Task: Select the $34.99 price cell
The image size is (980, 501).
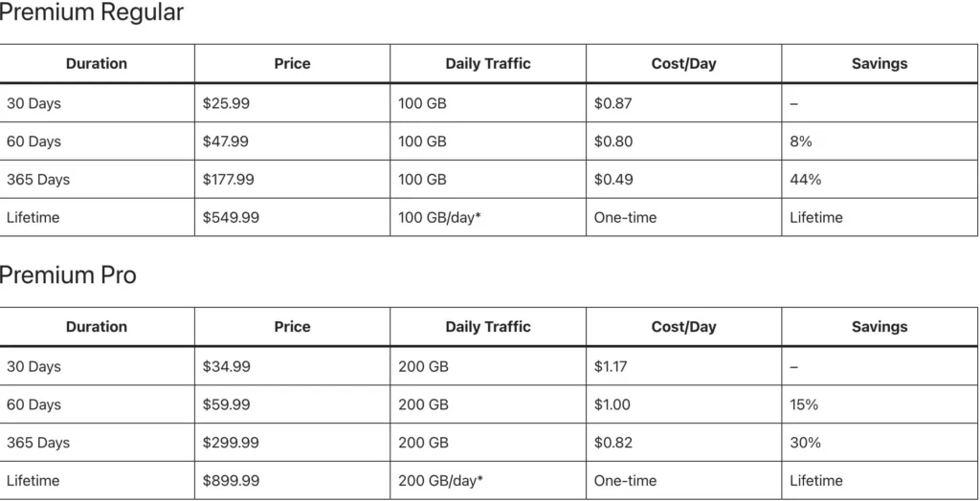Action: pos(226,366)
